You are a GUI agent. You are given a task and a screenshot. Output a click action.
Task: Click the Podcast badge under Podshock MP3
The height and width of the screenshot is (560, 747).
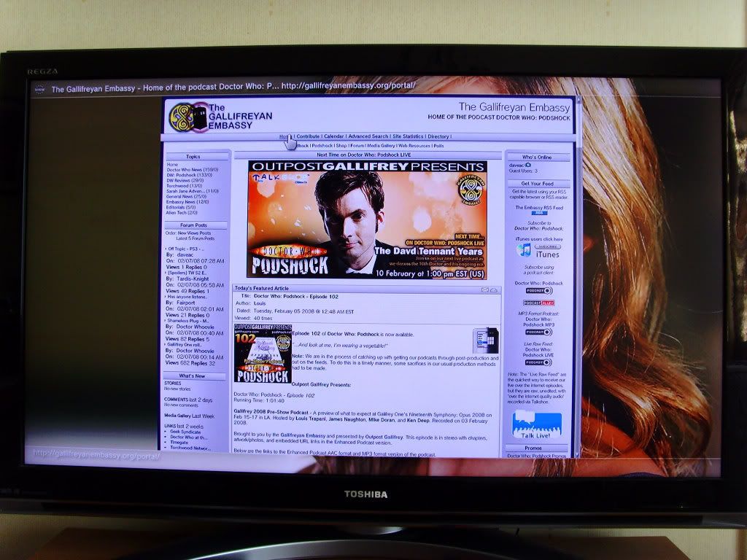coord(539,332)
